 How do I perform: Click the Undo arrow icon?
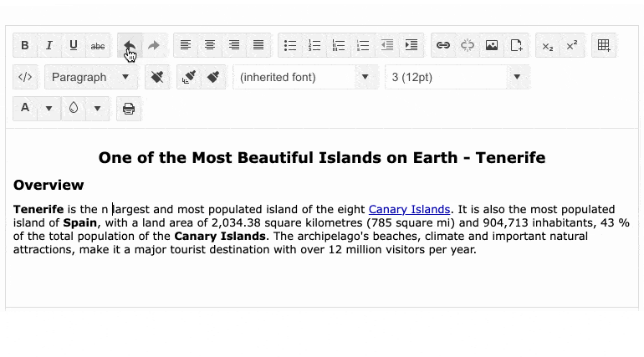130,45
